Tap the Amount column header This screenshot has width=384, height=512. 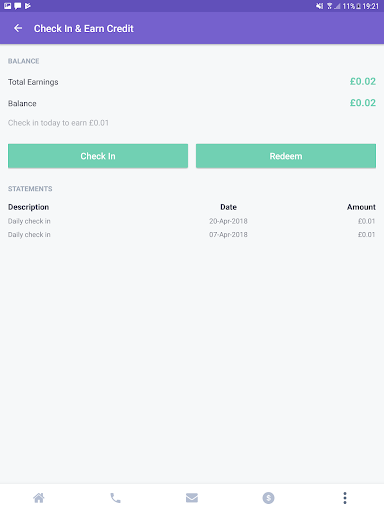coord(361,207)
